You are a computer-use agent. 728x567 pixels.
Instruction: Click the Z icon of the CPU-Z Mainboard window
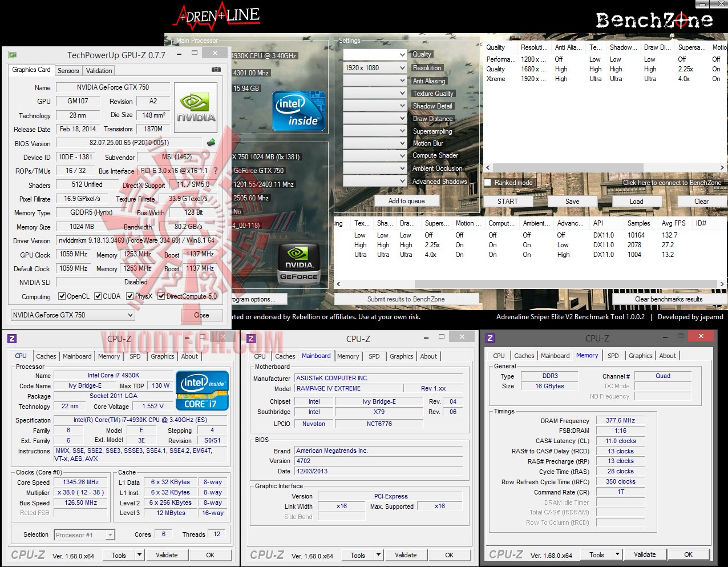[251, 339]
